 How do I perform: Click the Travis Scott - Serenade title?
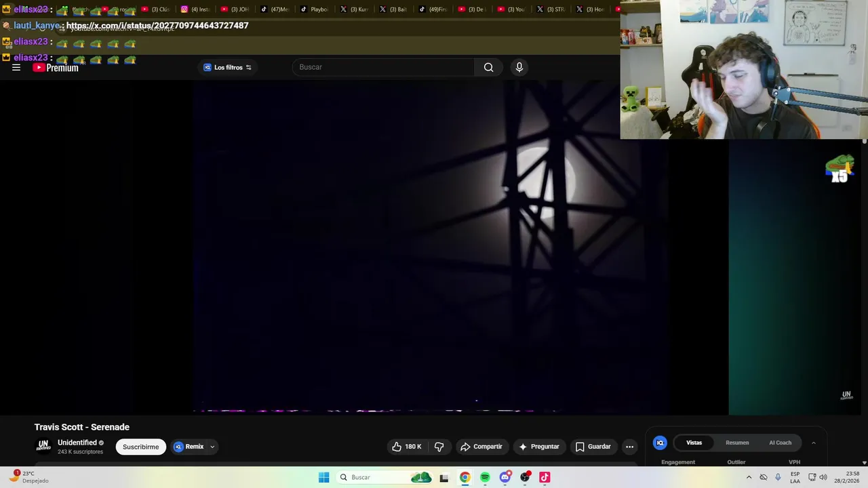coord(82,427)
